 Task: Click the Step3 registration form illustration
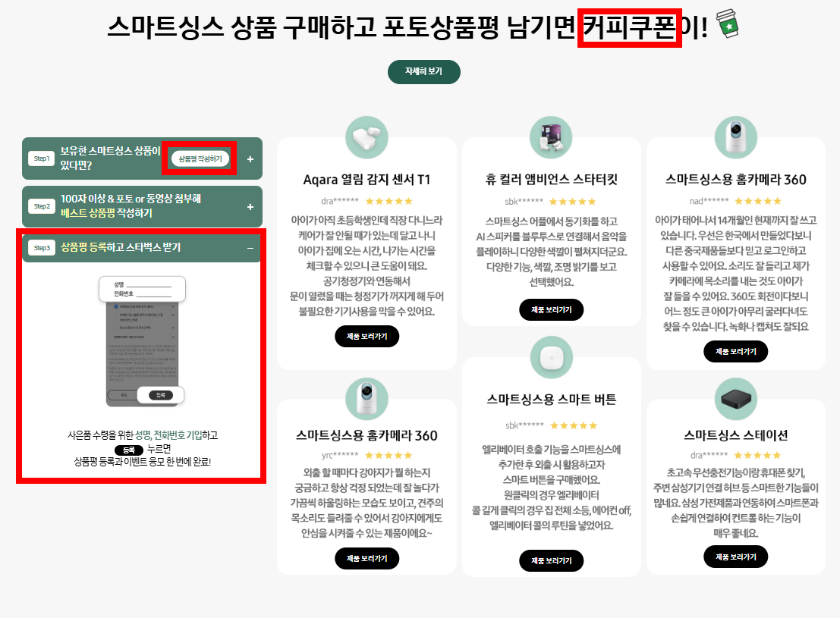click(143, 342)
